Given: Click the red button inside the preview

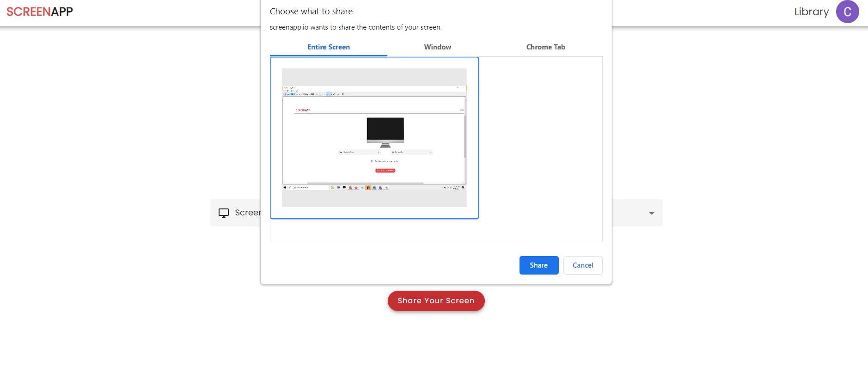Looking at the screenshot, I should click(x=385, y=171).
